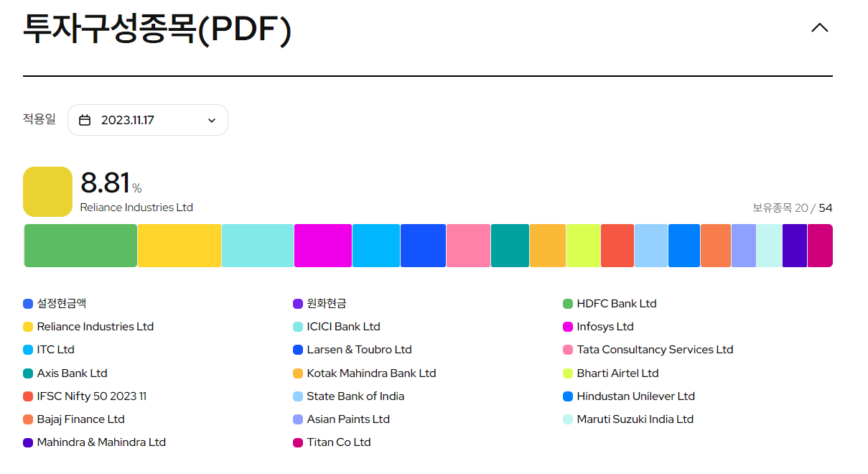Screen dimensions: 868x474
Task: Click the calendar icon in date selector
Action: (x=85, y=120)
